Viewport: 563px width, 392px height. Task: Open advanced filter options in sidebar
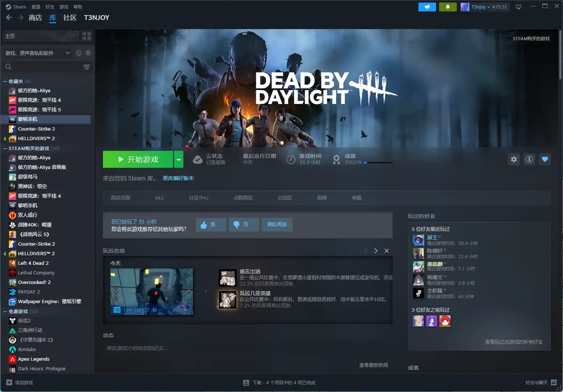86,67
